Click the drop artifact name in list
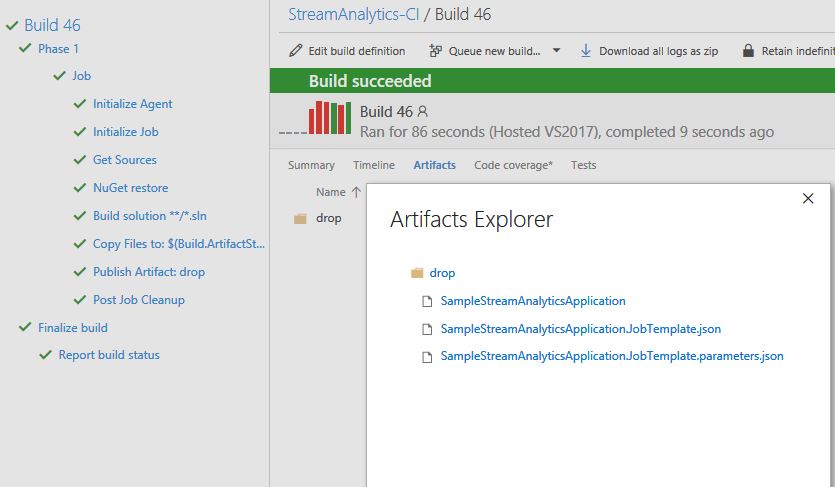This screenshot has height=487, width=835. click(x=329, y=218)
